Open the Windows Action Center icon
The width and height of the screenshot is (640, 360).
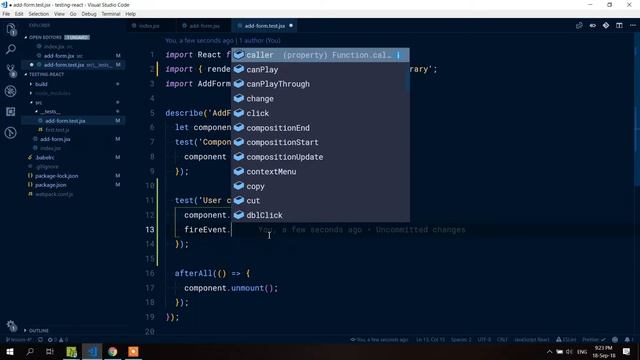(x=627, y=351)
